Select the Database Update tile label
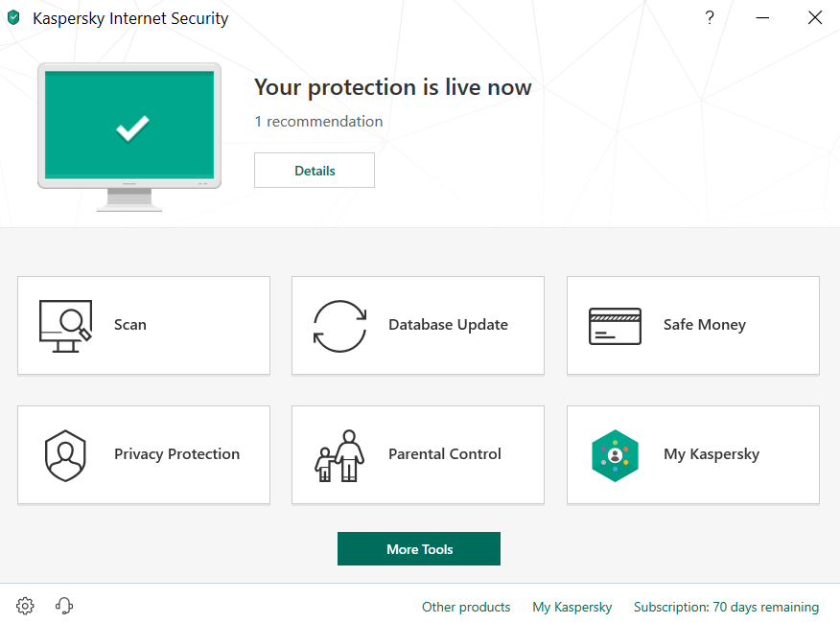Screen dimensions: 840x623 (x=448, y=325)
